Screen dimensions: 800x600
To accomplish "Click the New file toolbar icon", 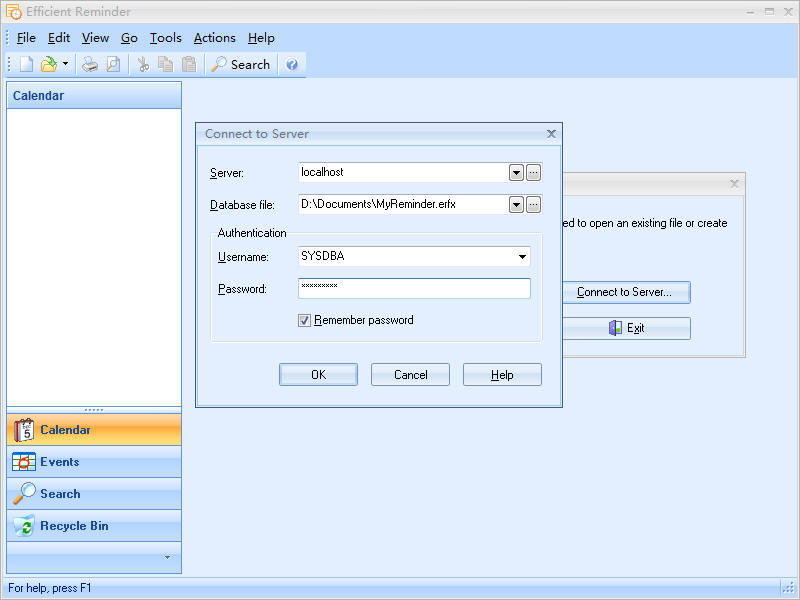I will (27, 64).
